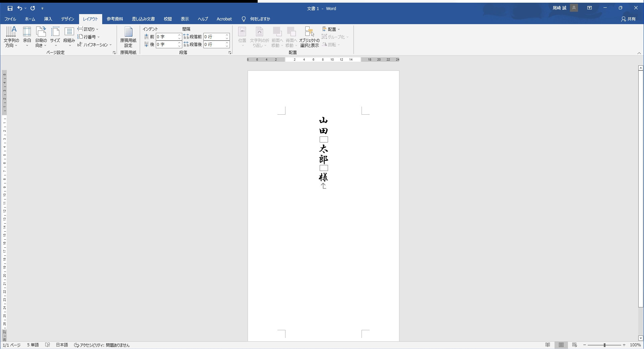Switch to the 校閲 ribbon tab
Viewport: 644px width, 349px height.
click(167, 19)
